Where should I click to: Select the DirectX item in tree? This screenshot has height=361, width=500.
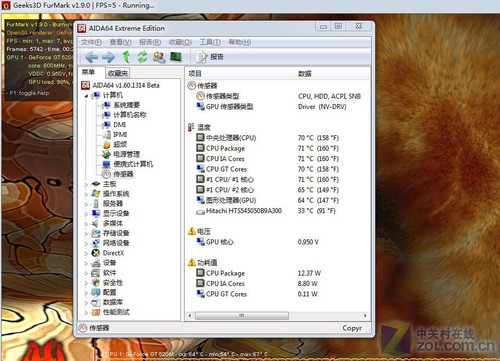pos(113,253)
